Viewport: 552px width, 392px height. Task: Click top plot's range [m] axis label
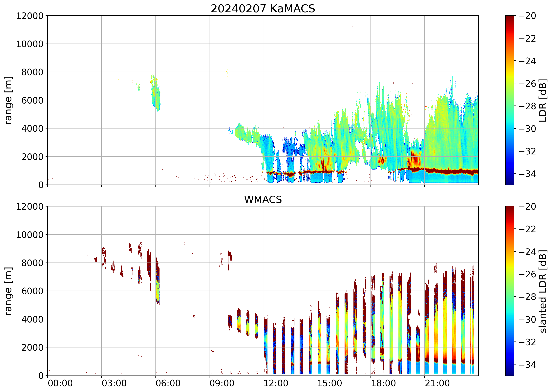click(x=8, y=100)
